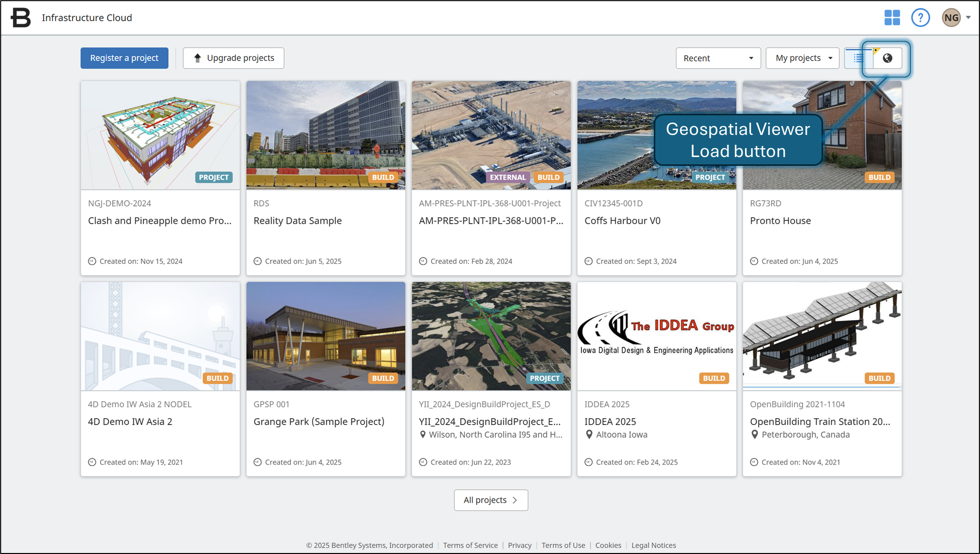The width and height of the screenshot is (980, 554).
Task: Open the Privacy link in footer
Action: pyautogui.click(x=519, y=545)
